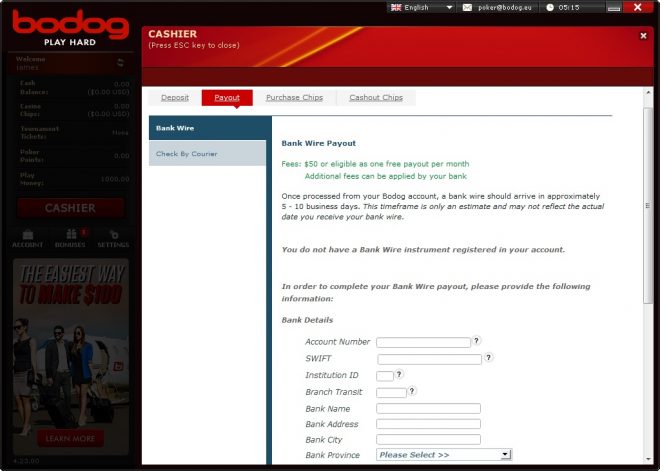Viewport: 660px width, 471px height.
Task: Click the LEARN MORE banner button
Action: pos(70,439)
